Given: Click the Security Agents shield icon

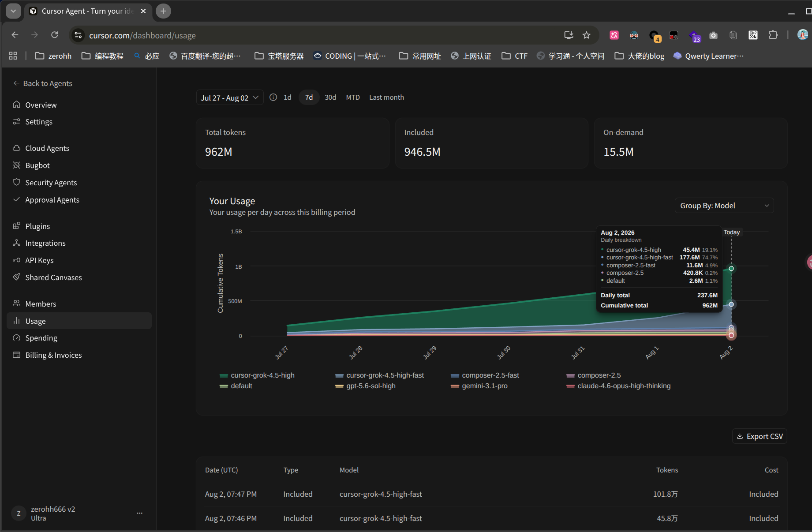Looking at the screenshot, I should point(17,182).
